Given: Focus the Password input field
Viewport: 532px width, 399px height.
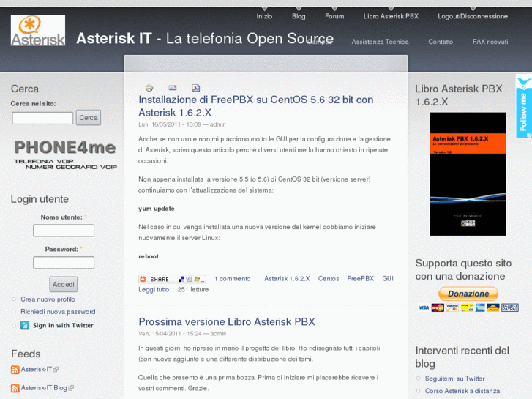Looking at the screenshot, I should pos(64,263).
